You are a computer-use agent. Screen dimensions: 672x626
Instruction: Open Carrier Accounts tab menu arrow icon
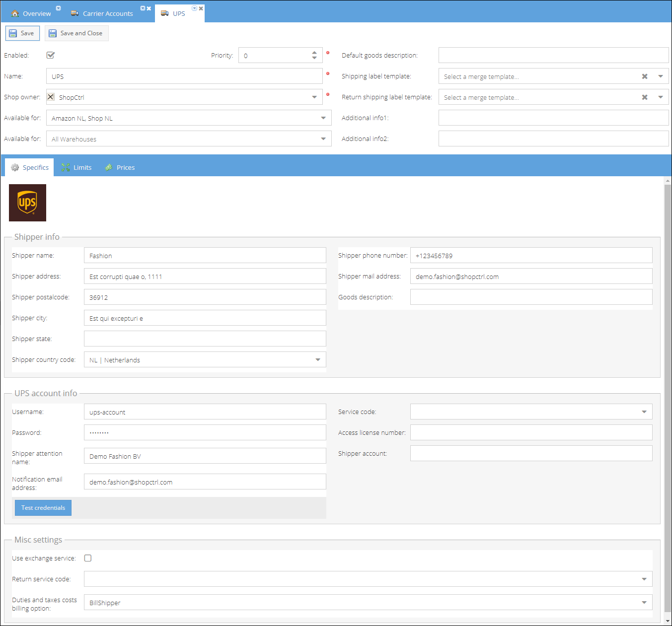(143, 8)
